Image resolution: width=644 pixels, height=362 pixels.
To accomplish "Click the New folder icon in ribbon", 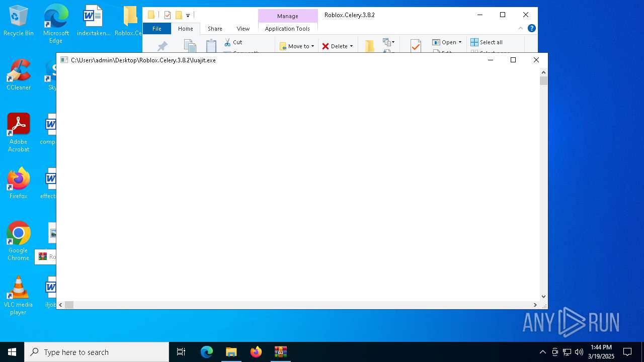I will pyautogui.click(x=370, y=46).
